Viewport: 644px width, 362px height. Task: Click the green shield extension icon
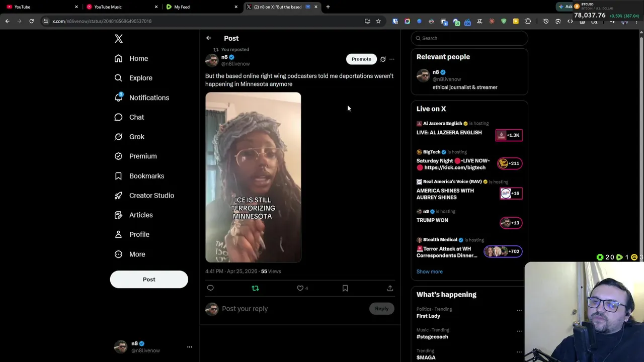[x=504, y=21]
